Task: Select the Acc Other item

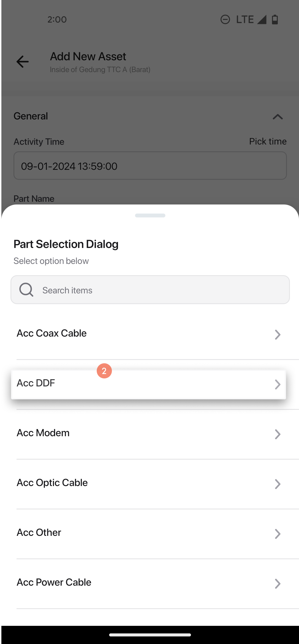Action: click(x=150, y=534)
